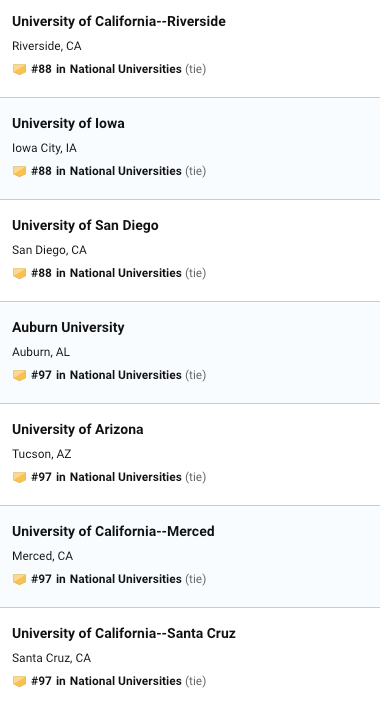The image size is (380, 702).
Task: Open Auburn University listing
Action: click(x=68, y=327)
